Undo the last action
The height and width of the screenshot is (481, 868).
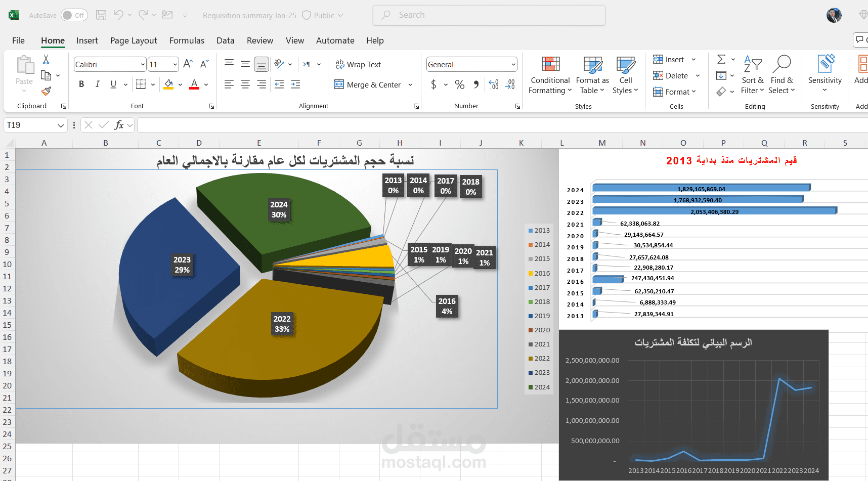click(x=118, y=15)
